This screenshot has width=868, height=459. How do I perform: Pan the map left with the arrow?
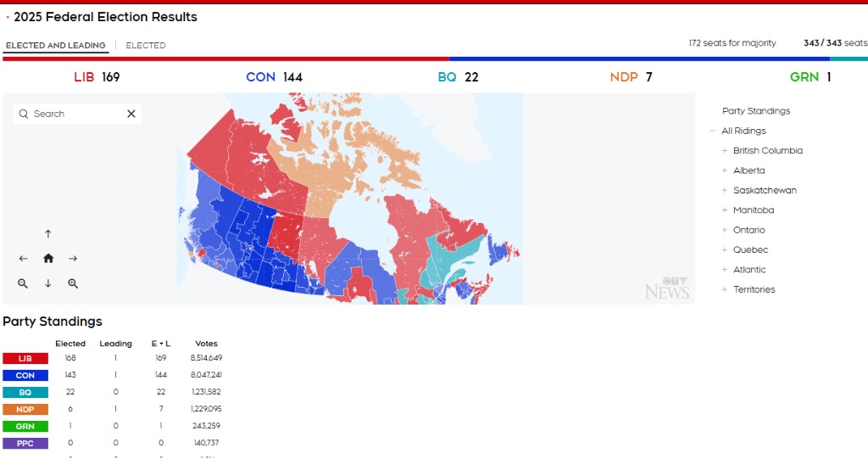point(23,258)
